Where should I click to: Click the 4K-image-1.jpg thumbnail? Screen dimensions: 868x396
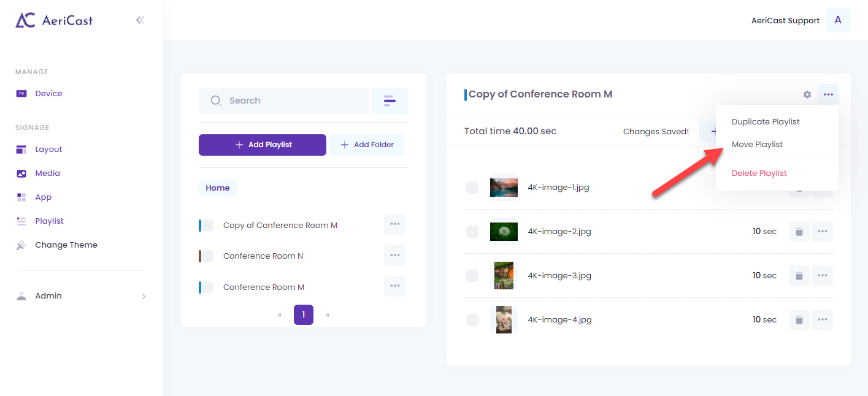[504, 188]
